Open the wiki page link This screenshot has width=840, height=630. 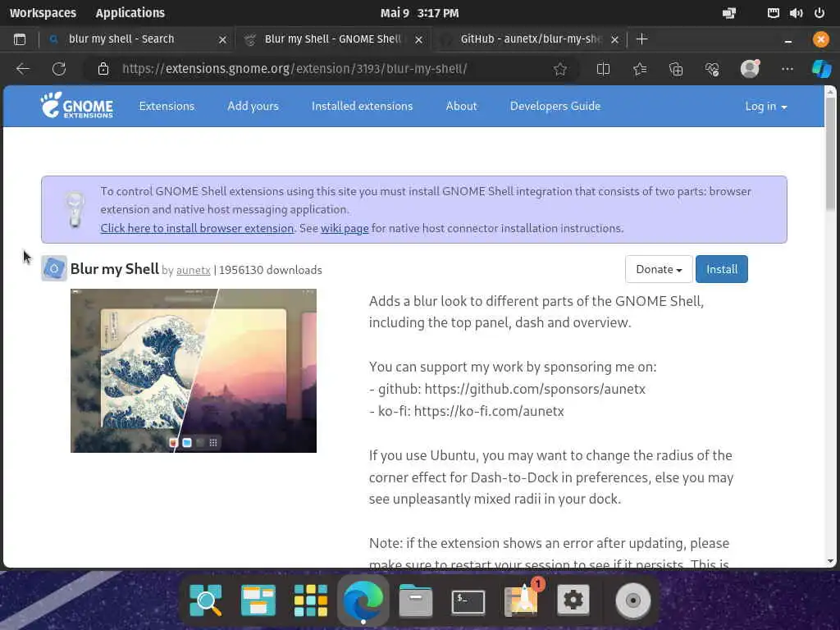345,228
